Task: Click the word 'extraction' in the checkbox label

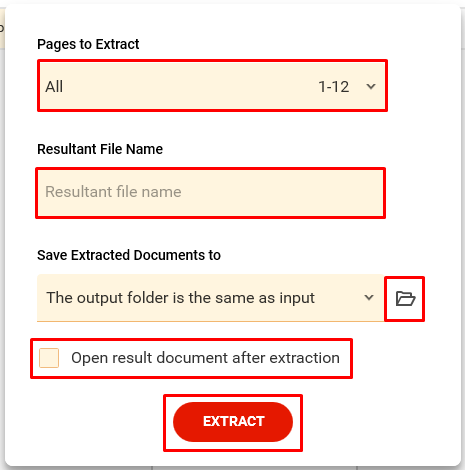Action: 305,358
